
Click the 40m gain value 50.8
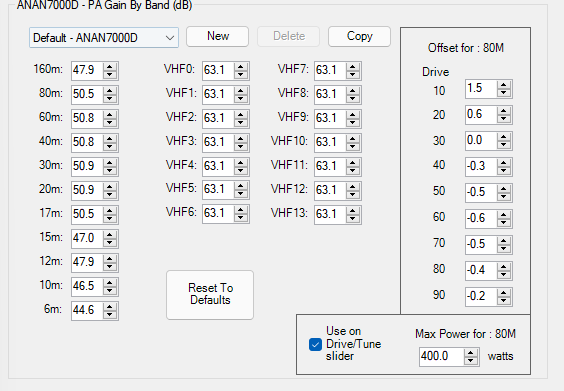pos(87,142)
